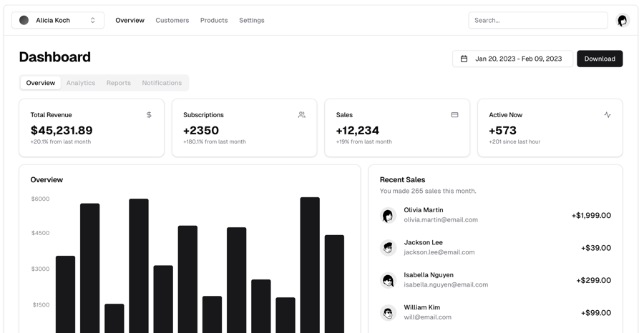
Task: Open Products in the top navigation
Action: (214, 21)
